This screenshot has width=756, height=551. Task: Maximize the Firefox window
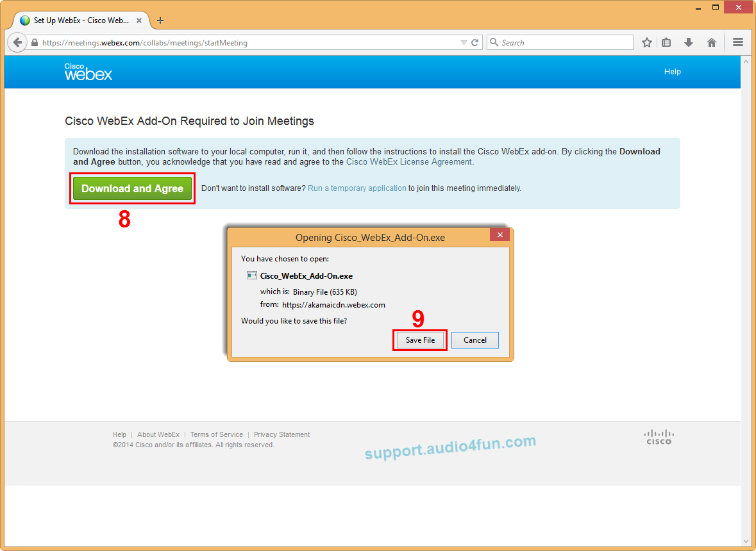pyautogui.click(x=716, y=8)
